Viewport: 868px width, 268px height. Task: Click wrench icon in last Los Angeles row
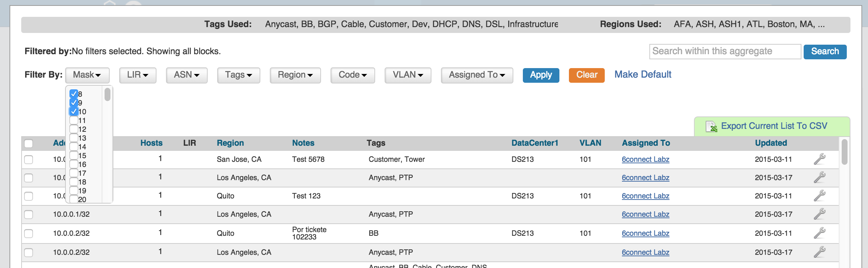coord(819,252)
